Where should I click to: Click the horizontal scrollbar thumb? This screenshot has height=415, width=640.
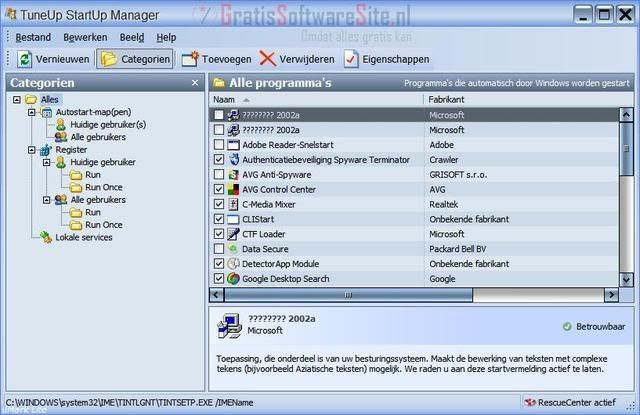click(348, 295)
